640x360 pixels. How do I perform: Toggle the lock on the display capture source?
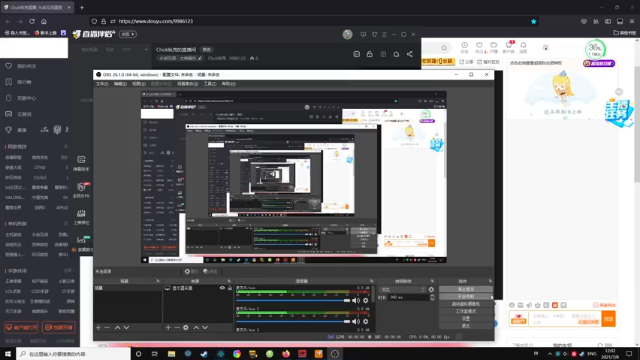click(230, 288)
